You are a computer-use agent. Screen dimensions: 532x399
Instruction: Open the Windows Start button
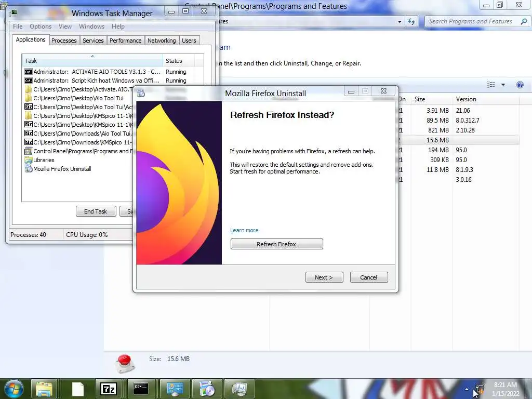point(14,389)
